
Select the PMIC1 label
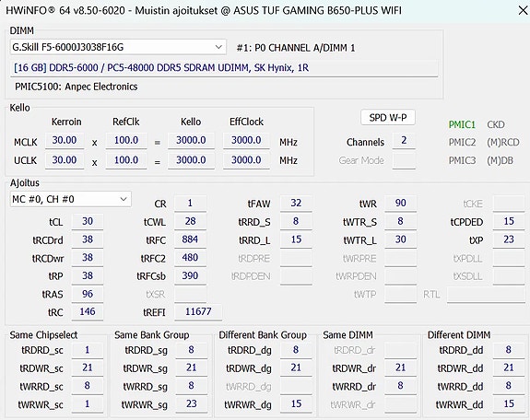click(x=462, y=124)
